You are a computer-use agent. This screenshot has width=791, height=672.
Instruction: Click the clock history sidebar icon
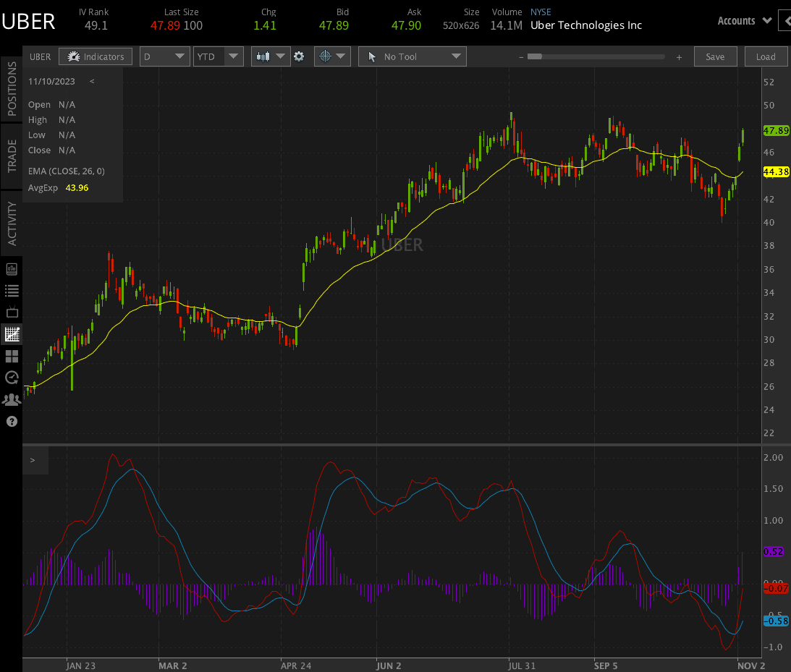[x=12, y=378]
